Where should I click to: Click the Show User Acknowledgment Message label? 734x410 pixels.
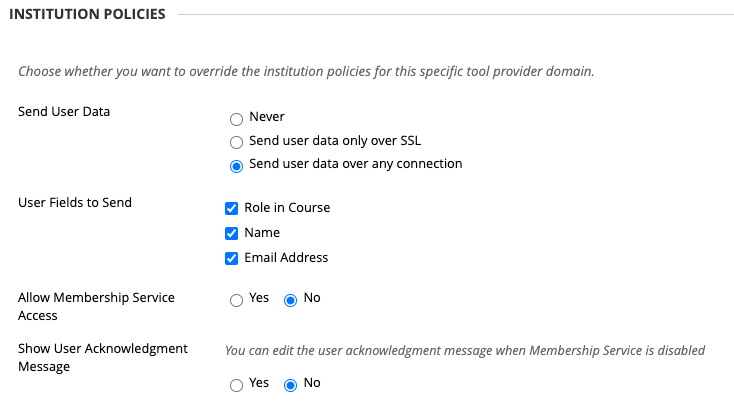point(103,357)
